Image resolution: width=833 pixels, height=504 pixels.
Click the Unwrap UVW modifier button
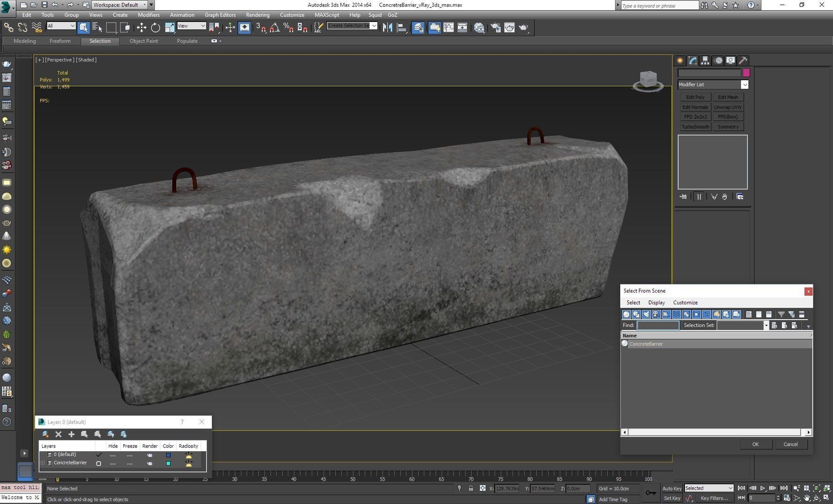click(x=728, y=107)
